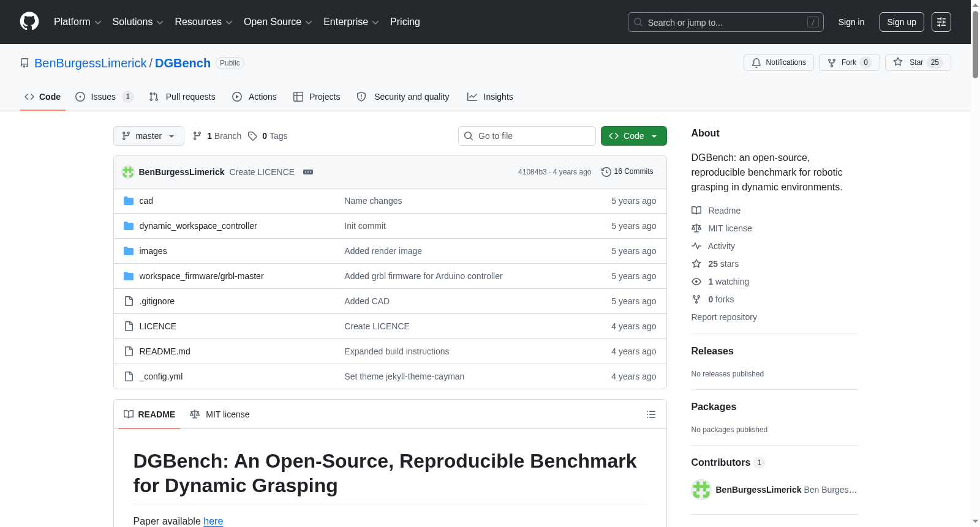This screenshot has height=527, width=980.
Task: Open the Pricing page link
Action: (x=405, y=22)
